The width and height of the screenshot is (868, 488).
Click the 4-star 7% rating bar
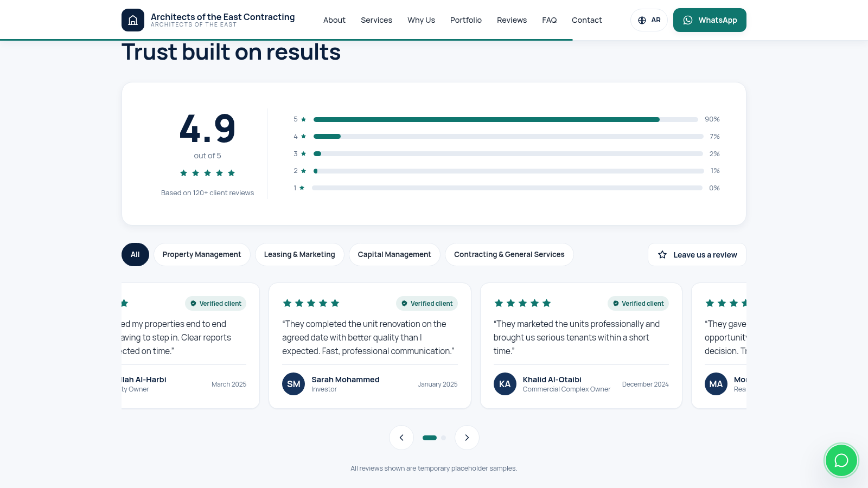pos(508,137)
